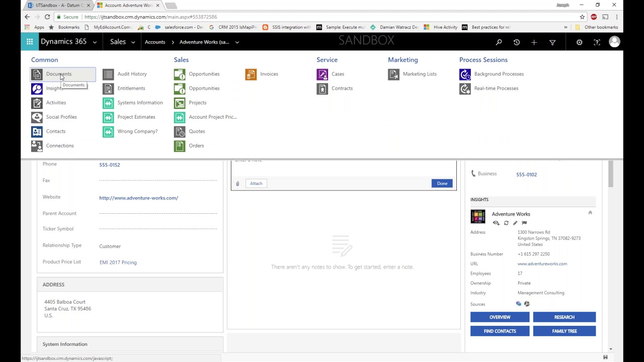Image resolution: width=644 pixels, height=362 pixels.
Task: Open the Chrome overflow bookmarks chevron
Action: point(566,27)
